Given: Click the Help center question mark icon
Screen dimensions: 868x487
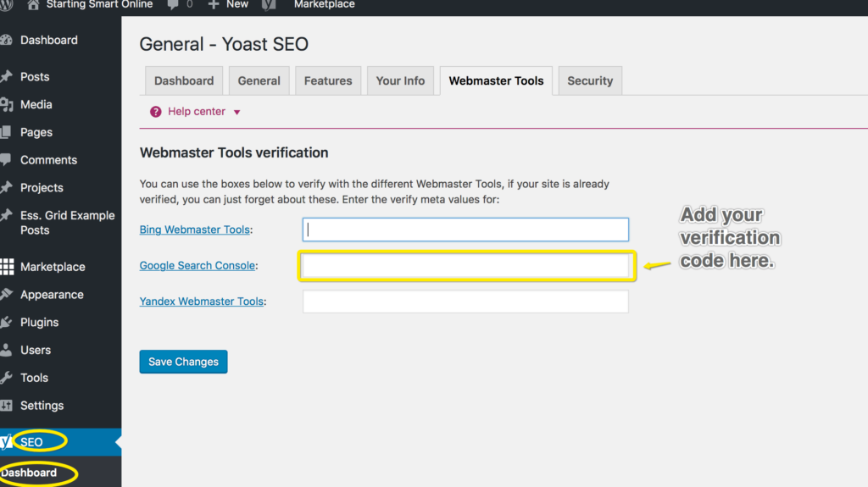Looking at the screenshot, I should point(156,112).
